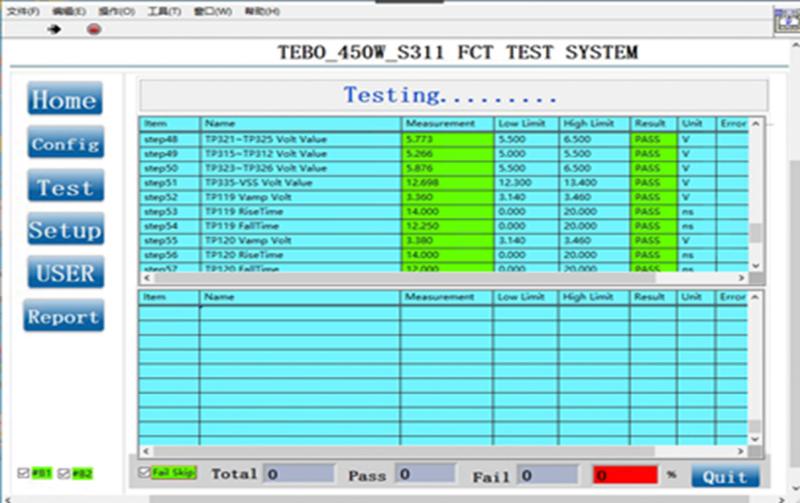
Task: Toggle the #B1 checkbox
Action: click(x=24, y=474)
